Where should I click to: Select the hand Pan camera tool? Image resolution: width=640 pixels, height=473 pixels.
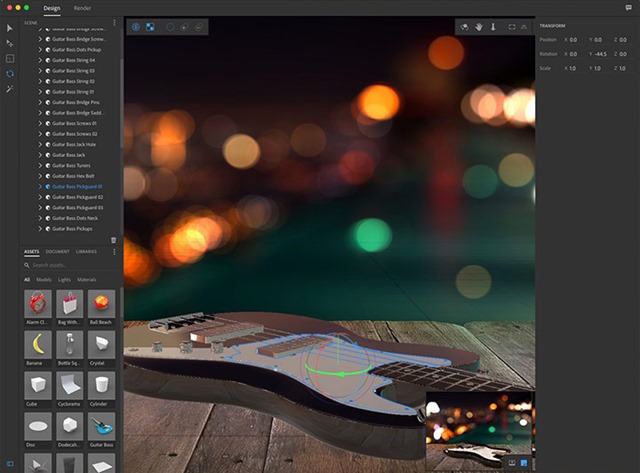point(478,27)
